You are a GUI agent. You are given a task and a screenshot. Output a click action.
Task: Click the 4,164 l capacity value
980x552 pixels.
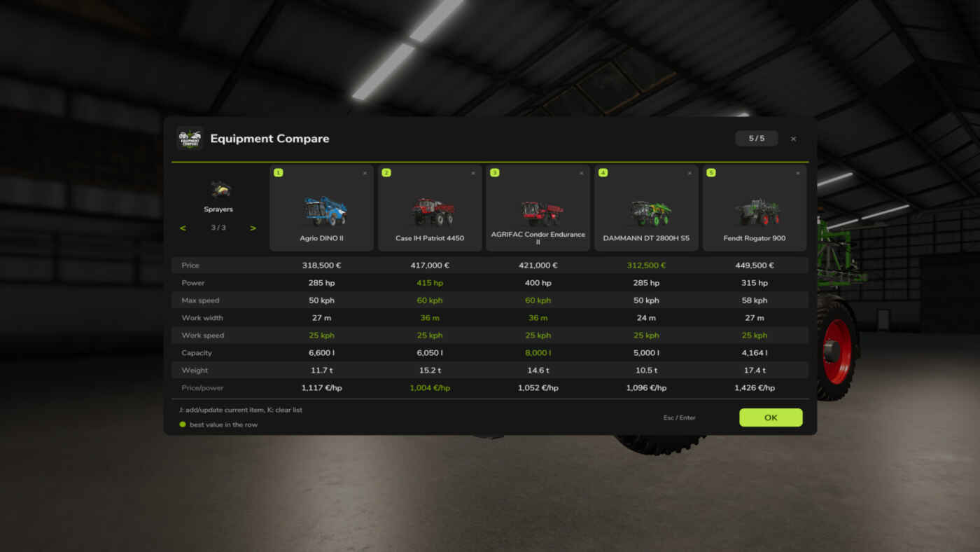(x=755, y=353)
